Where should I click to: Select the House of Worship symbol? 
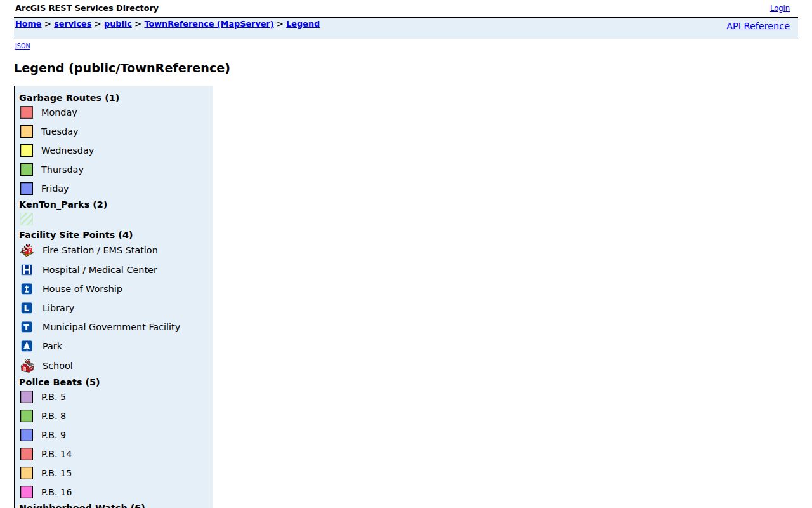27,289
